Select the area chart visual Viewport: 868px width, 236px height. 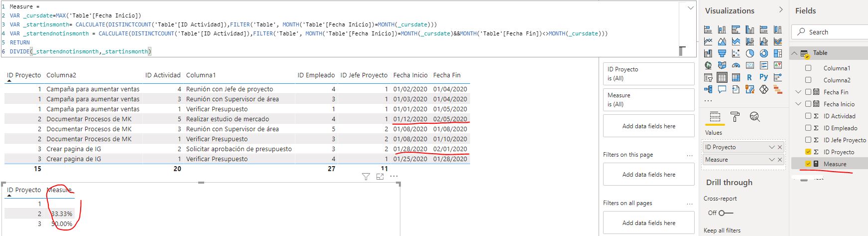(x=722, y=41)
